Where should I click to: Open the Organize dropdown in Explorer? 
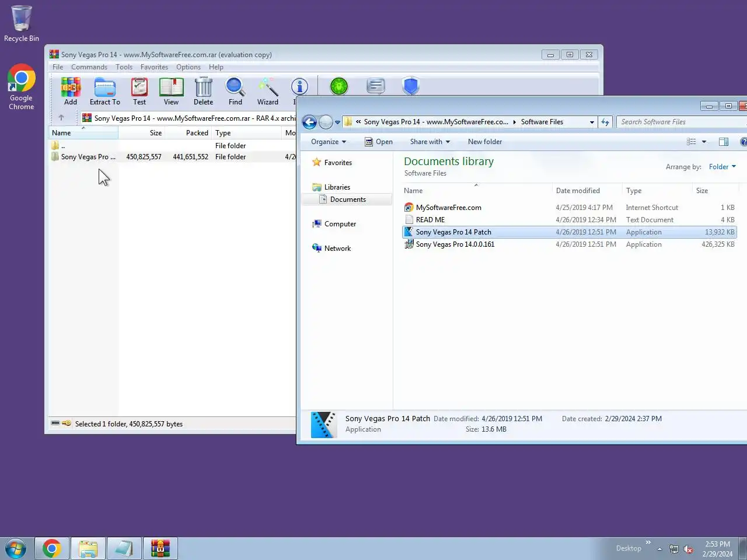pyautogui.click(x=329, y=142)
